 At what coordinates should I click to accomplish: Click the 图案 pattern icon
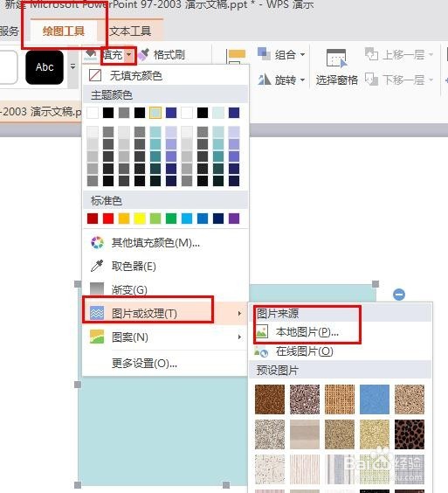97,337
